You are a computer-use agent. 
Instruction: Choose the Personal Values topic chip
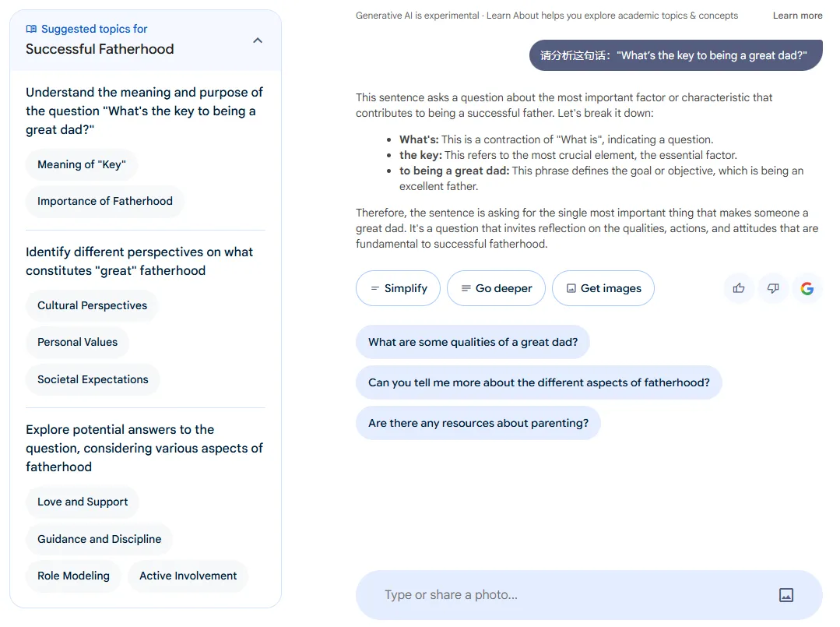point(77,342)
